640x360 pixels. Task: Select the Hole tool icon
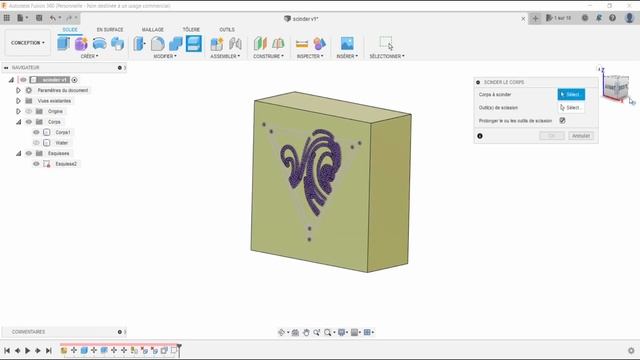pos(118,43)
